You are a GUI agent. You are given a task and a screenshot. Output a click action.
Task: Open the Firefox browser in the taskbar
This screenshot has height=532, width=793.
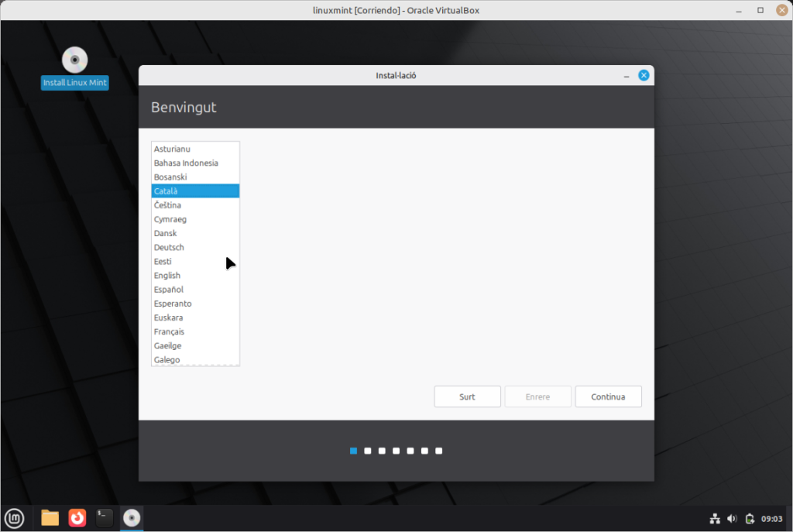click(x=77, y=517)
